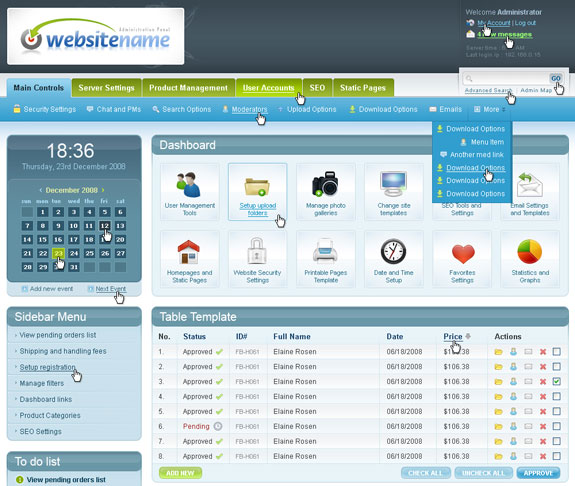Click inside the header search field
Screen dimensions: 575x486
[506, 78]
